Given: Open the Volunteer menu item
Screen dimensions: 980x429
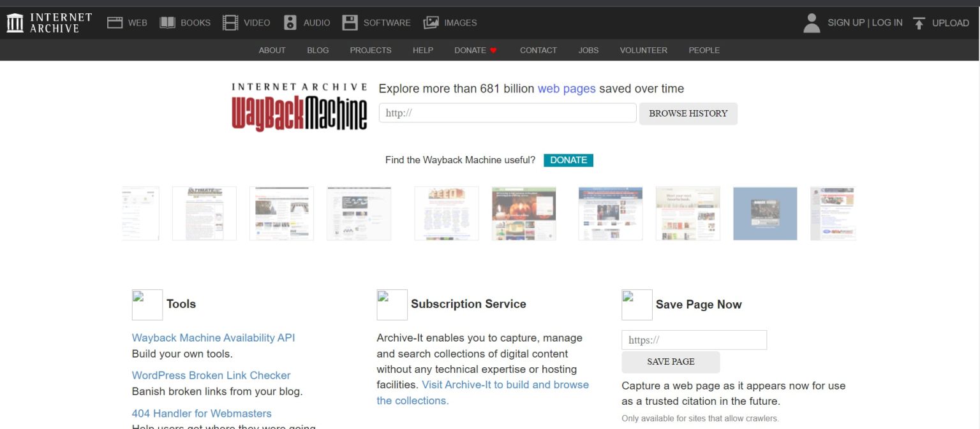Looking at the screenshot, I should point(644,50).
